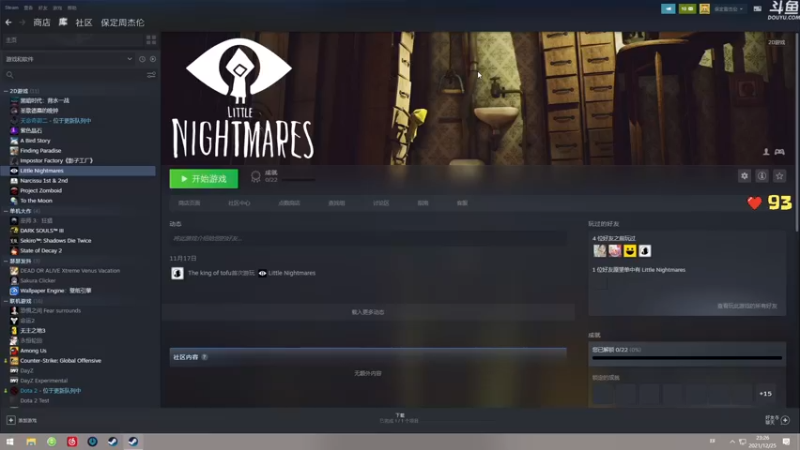Collapse the 联机游戏 category

(x=6, y=301)
